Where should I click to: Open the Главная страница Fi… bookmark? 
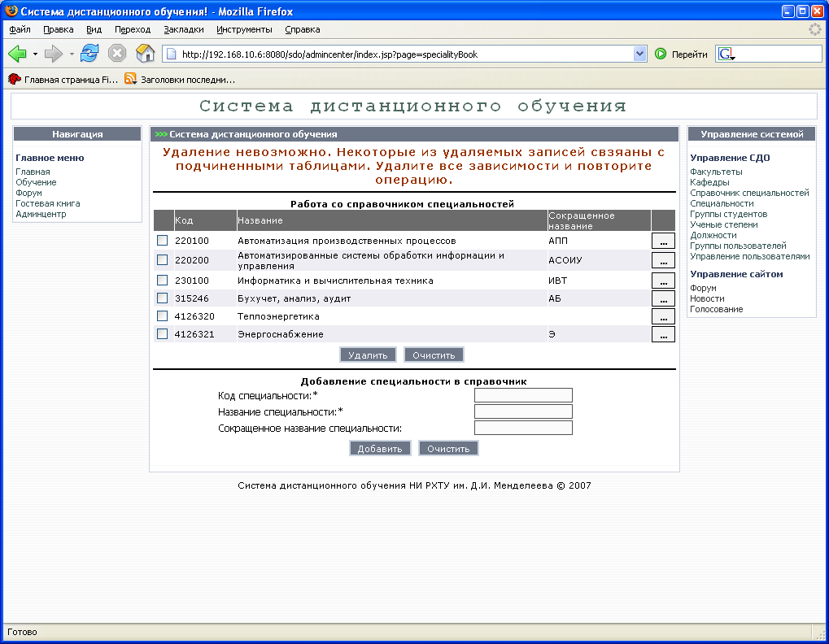(x=63, y=79)
